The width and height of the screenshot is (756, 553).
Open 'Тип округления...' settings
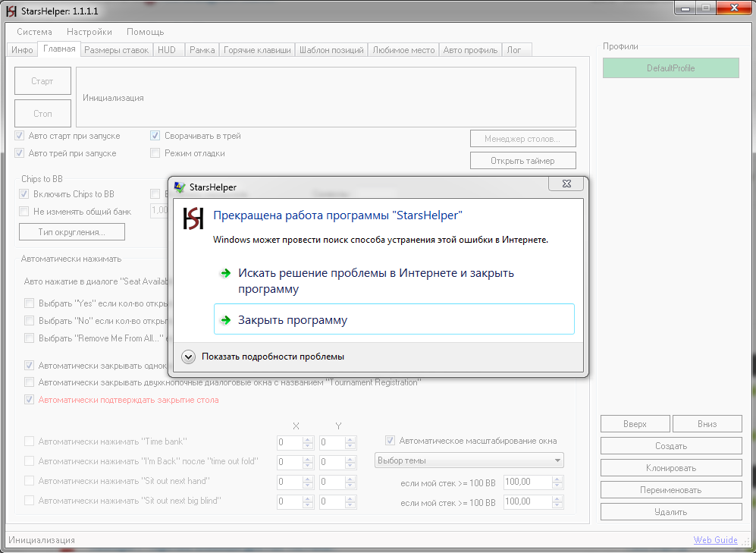[x=72, y=232]
